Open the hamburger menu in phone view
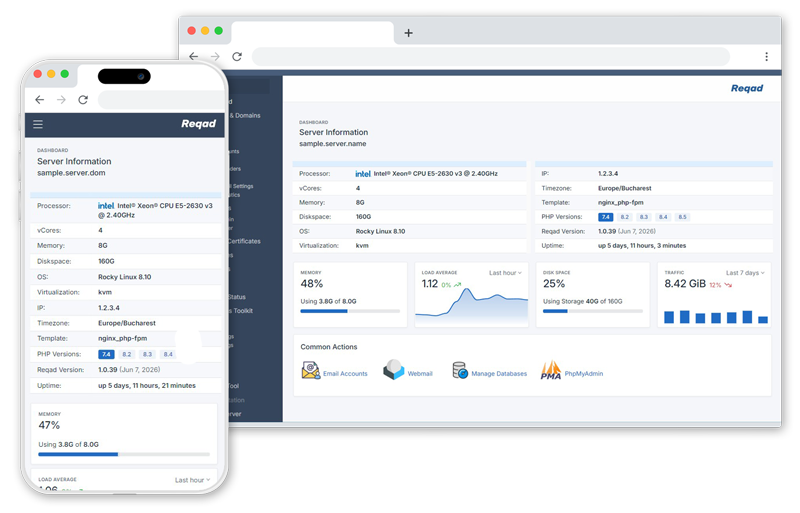Viewport: 800px width, 513px height. (x=38, y=124)
